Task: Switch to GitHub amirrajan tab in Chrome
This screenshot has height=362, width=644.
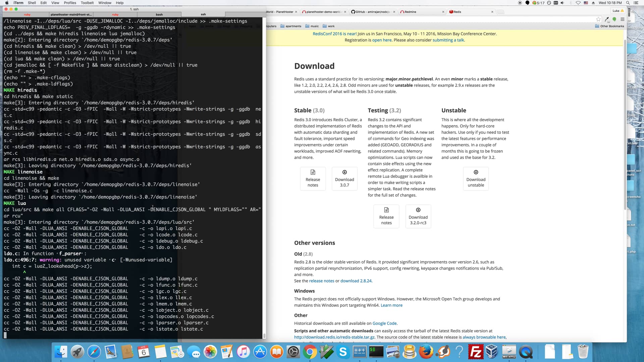Action: click(x=372, y=12)
